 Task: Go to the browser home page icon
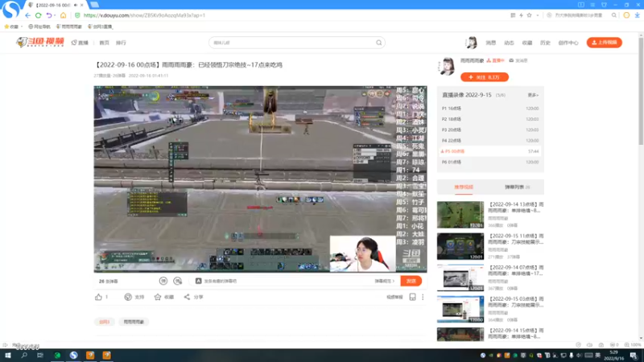(x=64, y=15)
